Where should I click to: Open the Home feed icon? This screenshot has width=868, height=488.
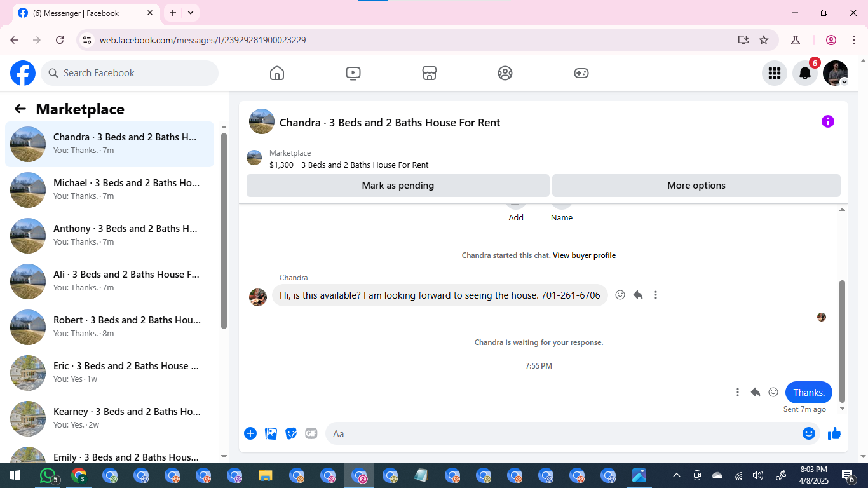(x=277, y=73)
